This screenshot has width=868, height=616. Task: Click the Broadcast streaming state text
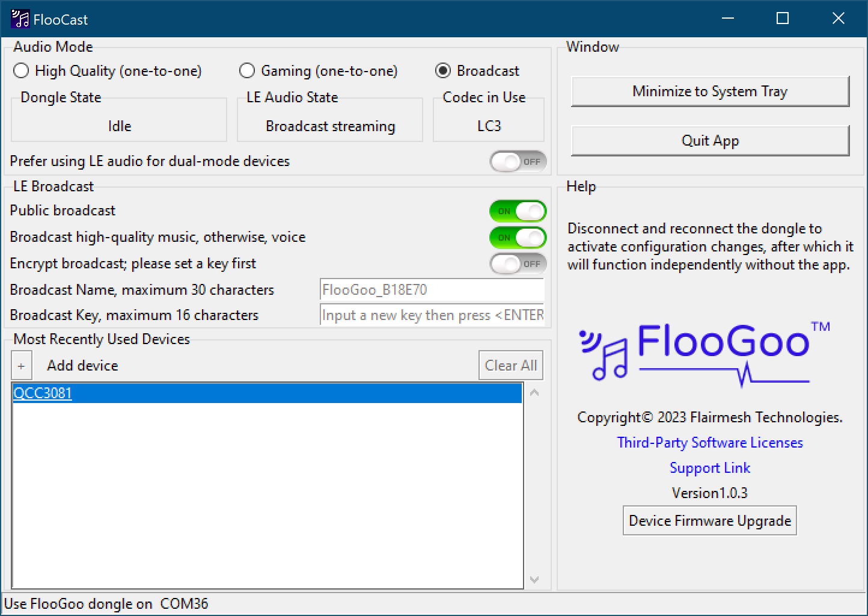(331, 126)
